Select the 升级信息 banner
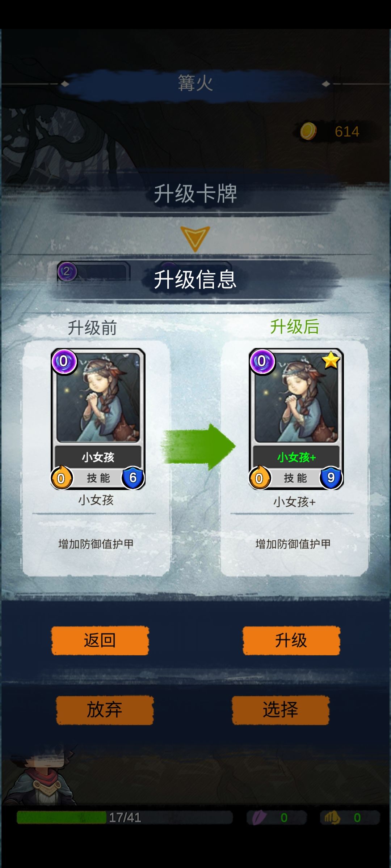The width and height of the screenshot is (391, 868). tap(195, 280)
